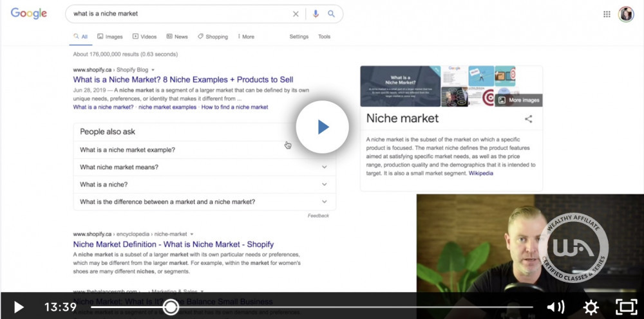
Task: Enter fullscreen mode in the video player
Action: tap(626, 307)
